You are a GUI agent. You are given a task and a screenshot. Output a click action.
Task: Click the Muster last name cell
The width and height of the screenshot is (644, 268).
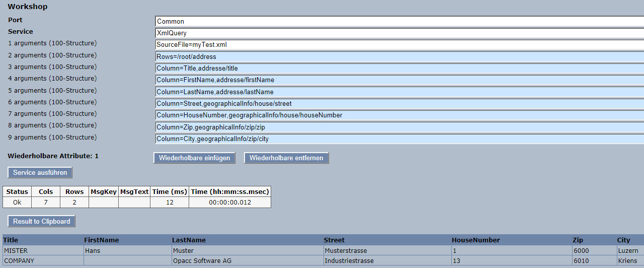point(247,250)
